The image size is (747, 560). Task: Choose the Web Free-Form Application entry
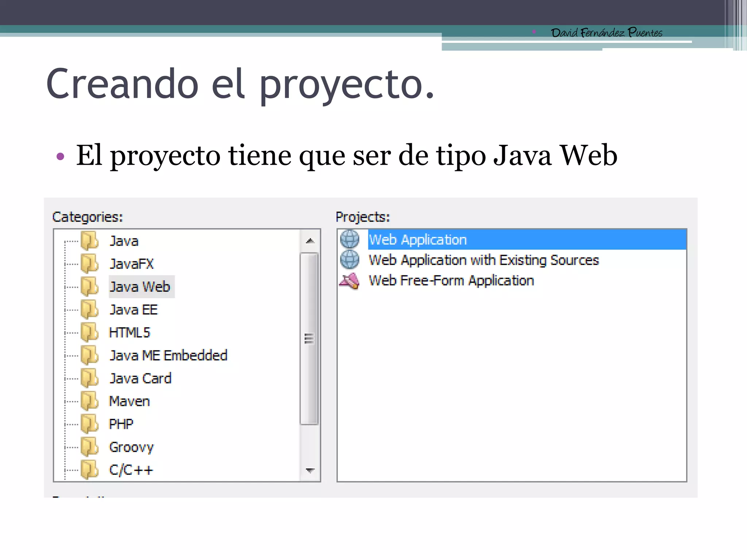[x=451, y=281]
